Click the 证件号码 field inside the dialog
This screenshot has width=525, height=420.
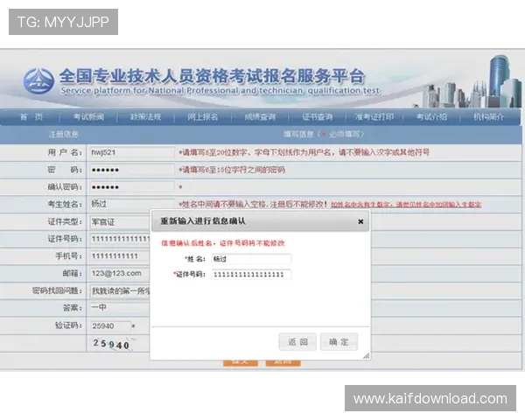click(x=251, y=274)
